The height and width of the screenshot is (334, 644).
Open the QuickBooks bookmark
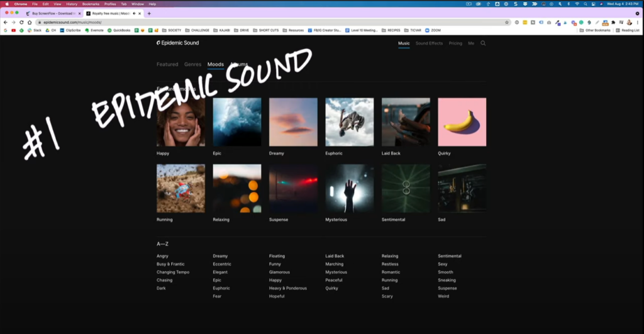(x=119, y=30)
